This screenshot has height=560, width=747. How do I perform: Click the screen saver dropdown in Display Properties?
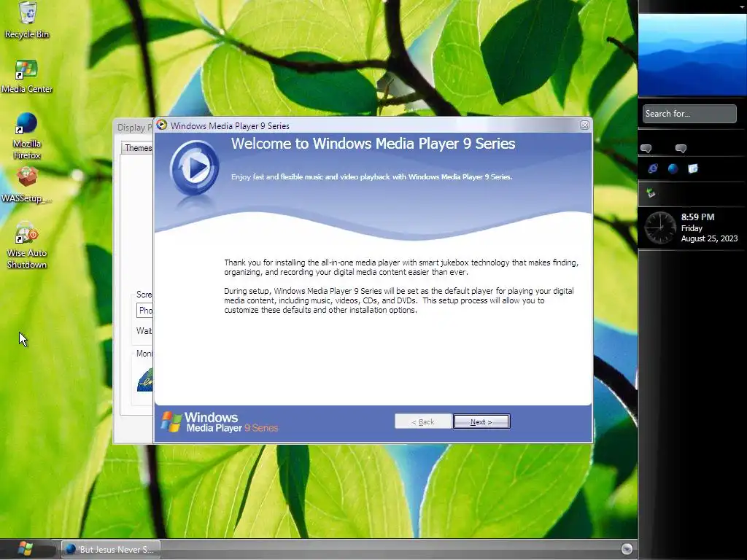coord(145,311)
